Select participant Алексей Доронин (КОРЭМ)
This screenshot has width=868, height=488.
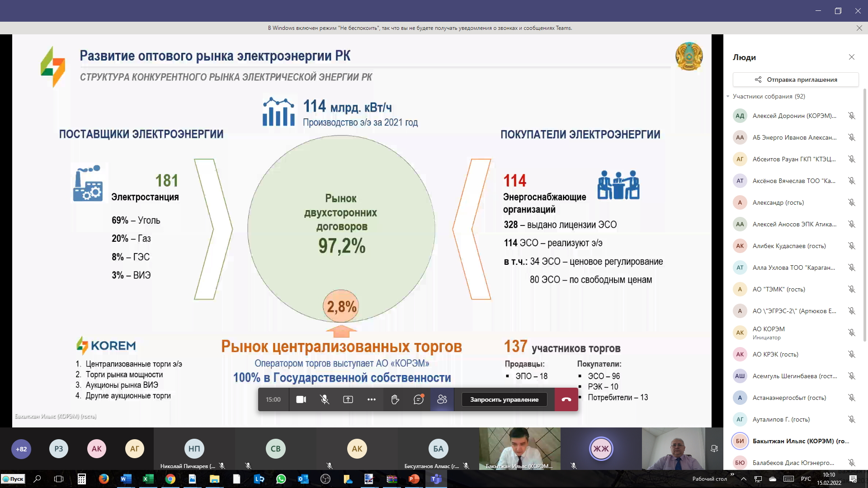(795, 116)
